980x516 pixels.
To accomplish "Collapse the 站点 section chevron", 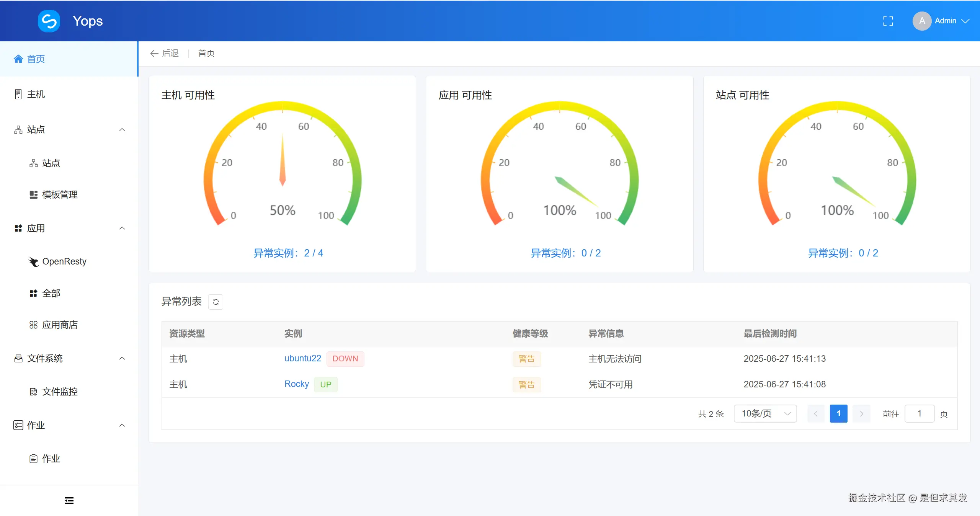I will click(x=122, y=130).
